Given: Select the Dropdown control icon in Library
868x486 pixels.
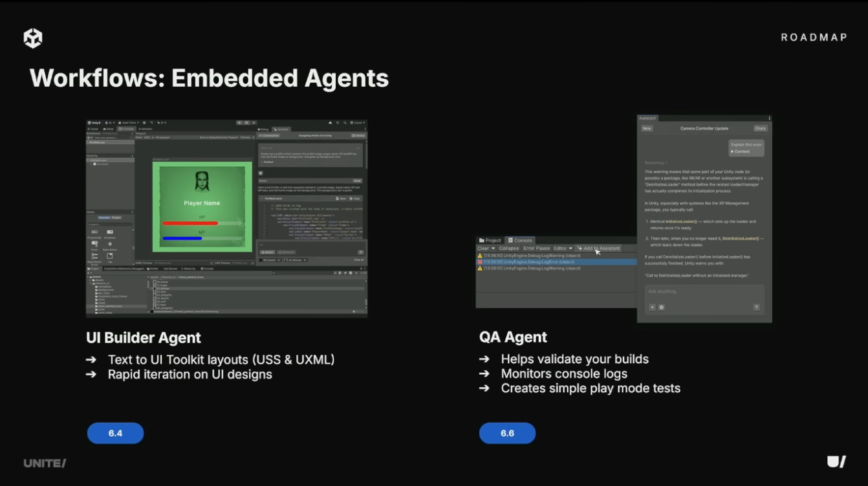Looking at the screenshot, I should (x=110, y=232).
